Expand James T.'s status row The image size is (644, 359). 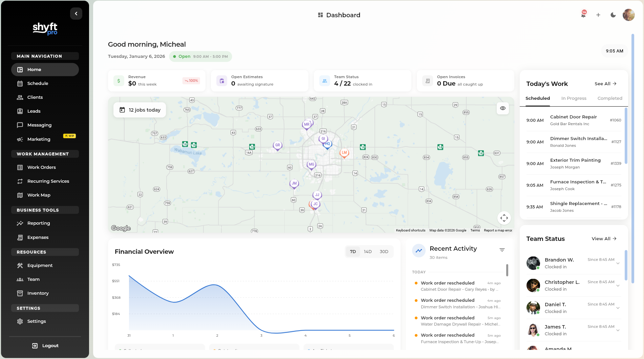(x=618, y=330)
